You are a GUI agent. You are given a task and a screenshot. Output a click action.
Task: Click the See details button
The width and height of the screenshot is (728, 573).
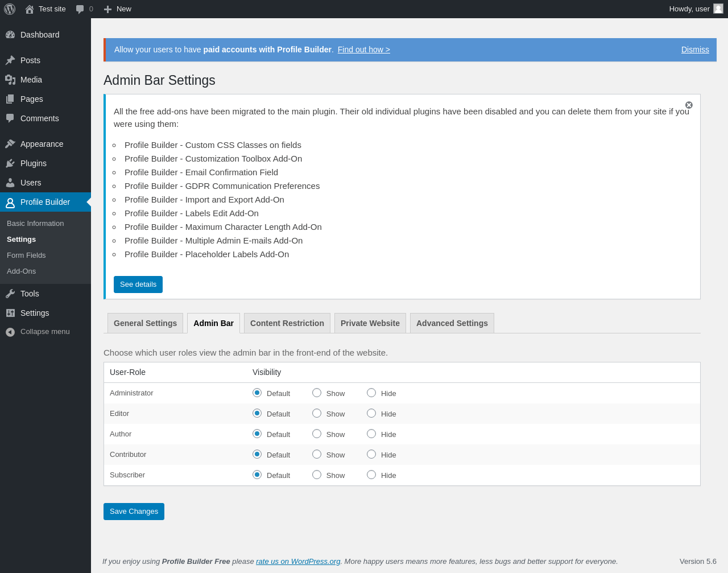coord(138,285)
